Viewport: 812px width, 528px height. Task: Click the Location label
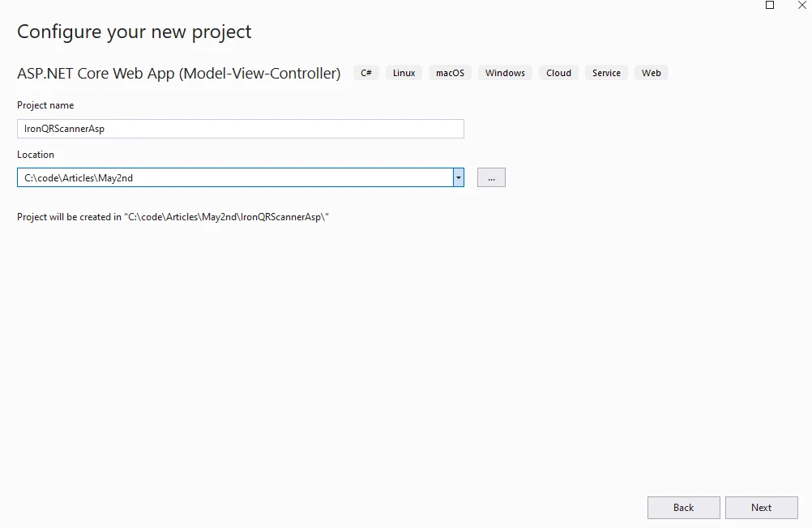(36, 155)
